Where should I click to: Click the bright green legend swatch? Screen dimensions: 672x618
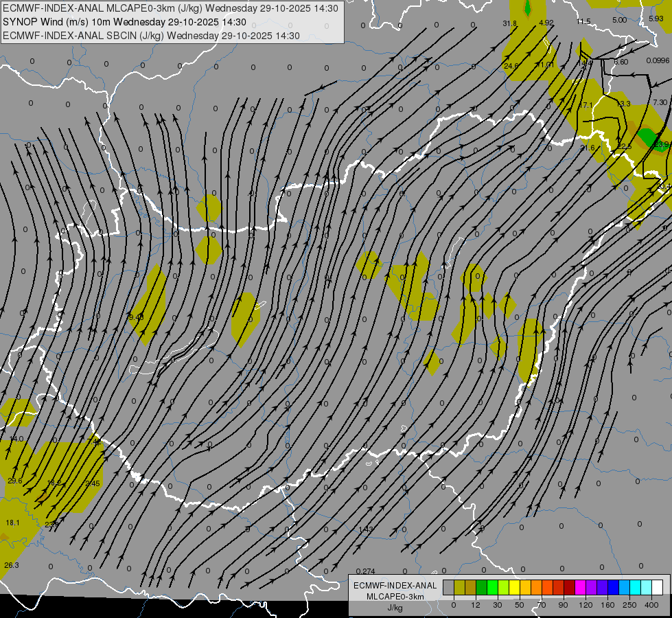tap(492, 588)
